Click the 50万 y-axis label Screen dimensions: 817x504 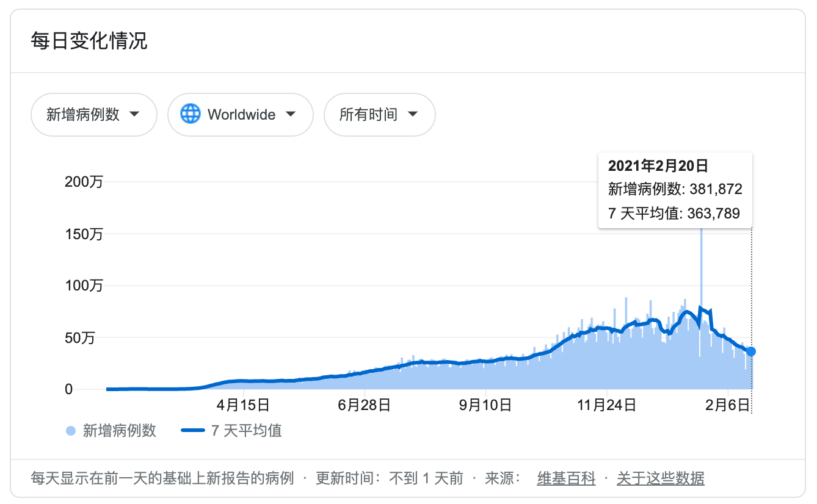tap(79, 337)
